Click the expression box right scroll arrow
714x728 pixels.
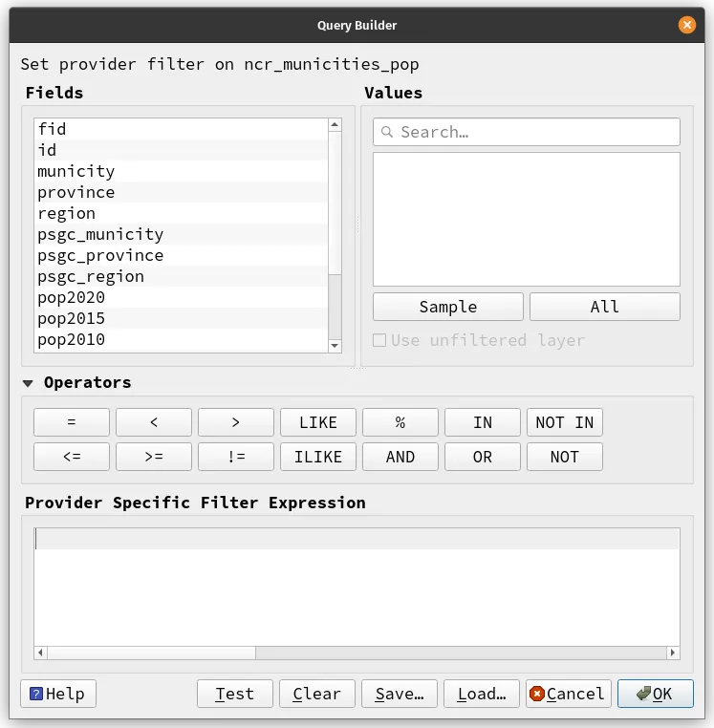point(673,653)
